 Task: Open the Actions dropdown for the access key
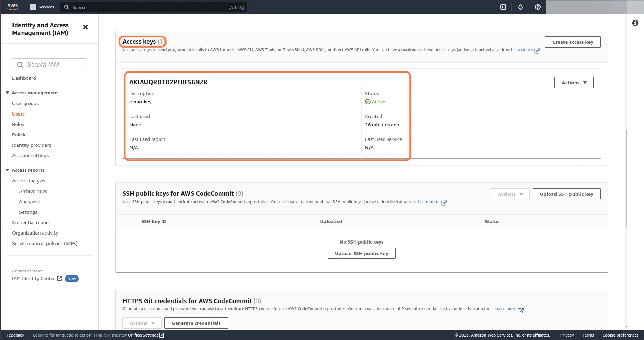point(574,82)
